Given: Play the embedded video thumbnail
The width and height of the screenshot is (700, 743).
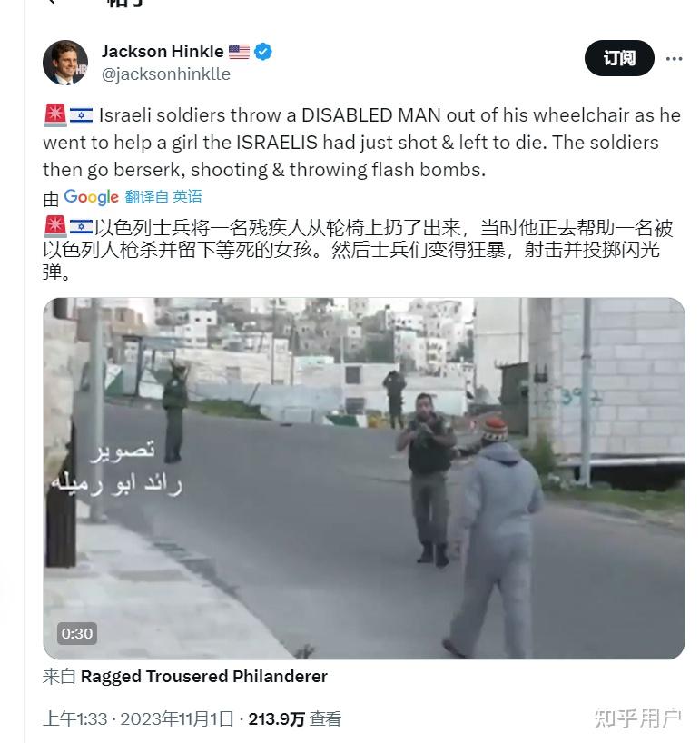Looking at the screenshot, I should (x=363, y=478).
